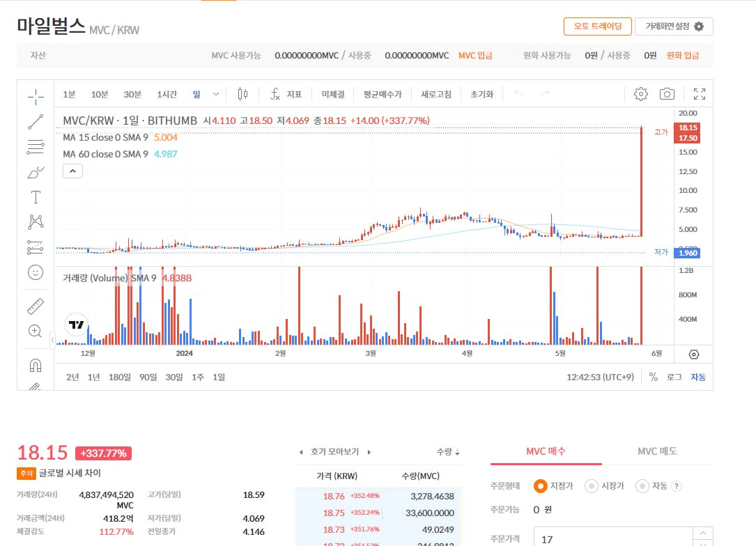756x546 pixels.
Task: Select the pattern drawing tool
Action: (x=36, y=222)
